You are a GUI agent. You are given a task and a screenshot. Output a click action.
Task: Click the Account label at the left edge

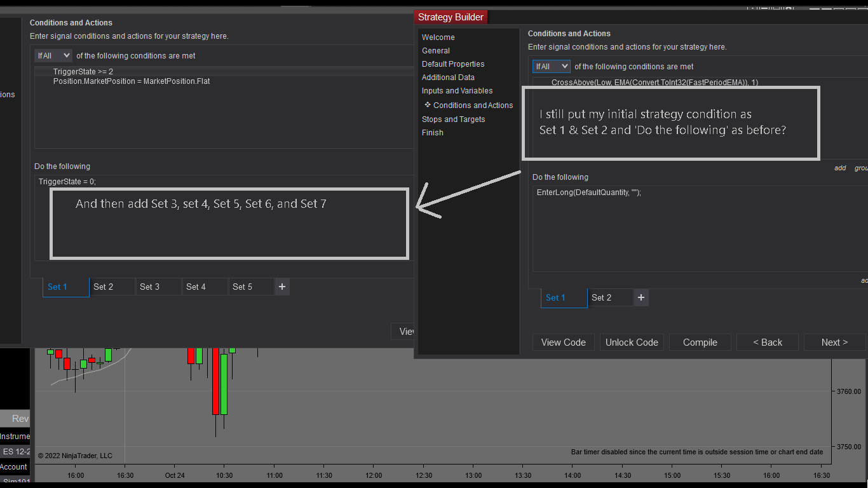point(13,467)
